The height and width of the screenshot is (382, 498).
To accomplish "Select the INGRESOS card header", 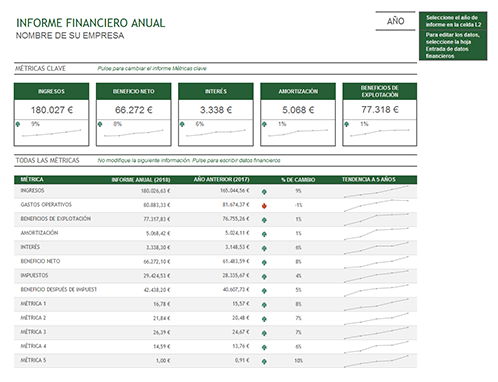I will [x=51, y=91].
